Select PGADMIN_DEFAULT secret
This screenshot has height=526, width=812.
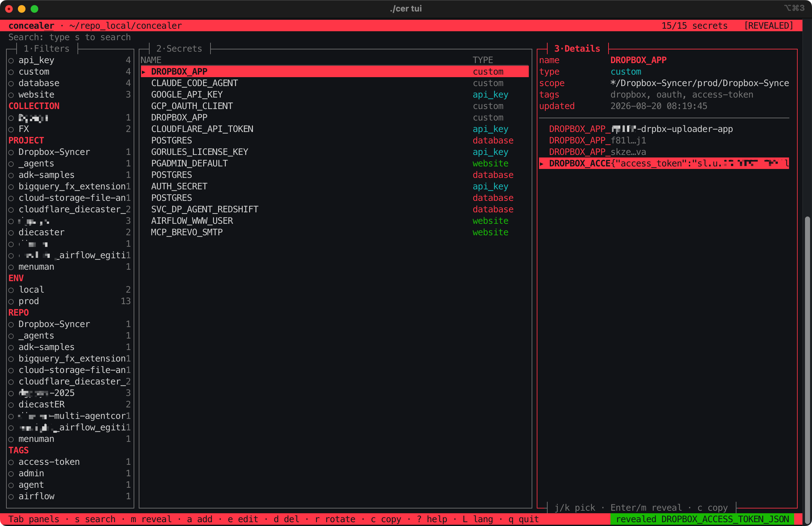tap(334, 164)
